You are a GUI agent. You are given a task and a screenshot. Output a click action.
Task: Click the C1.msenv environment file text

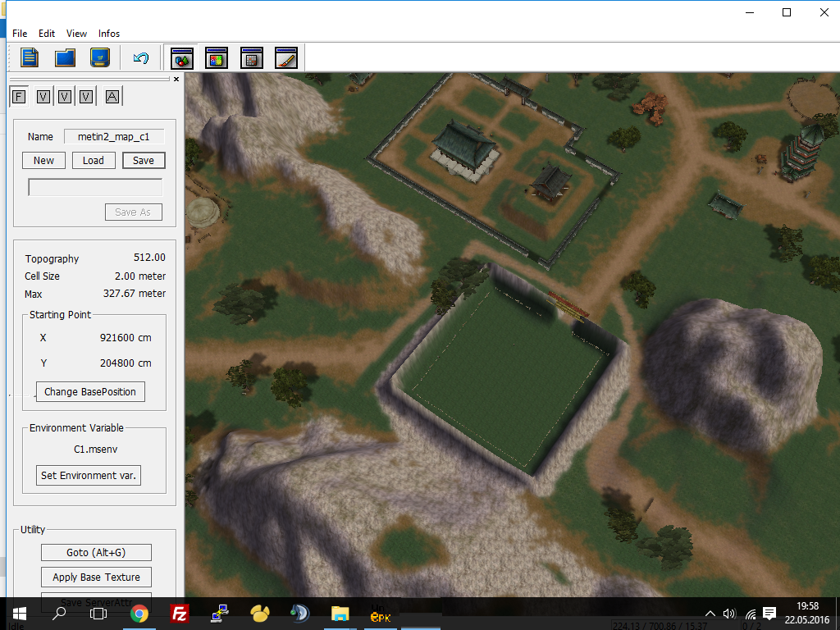click(95, 449)
